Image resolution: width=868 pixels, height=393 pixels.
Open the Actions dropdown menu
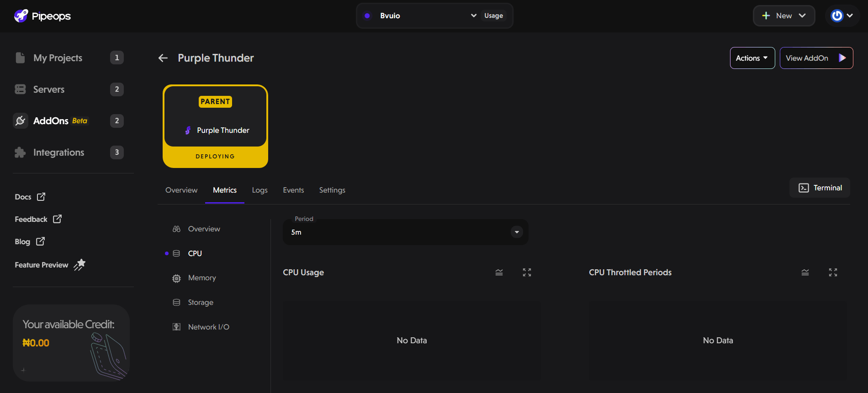tap(752, 58)
